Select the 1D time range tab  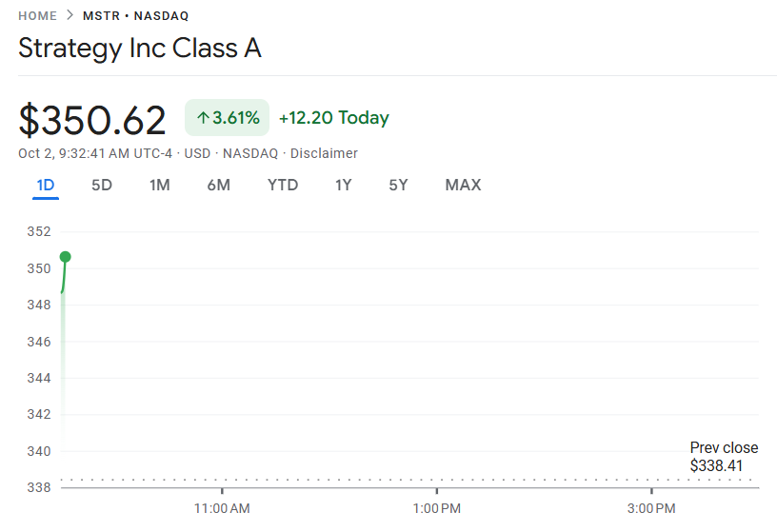click(46, 185)
